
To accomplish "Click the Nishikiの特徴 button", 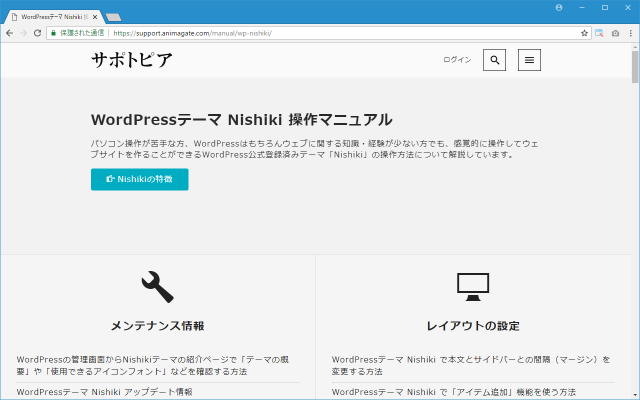I will 140,179.
